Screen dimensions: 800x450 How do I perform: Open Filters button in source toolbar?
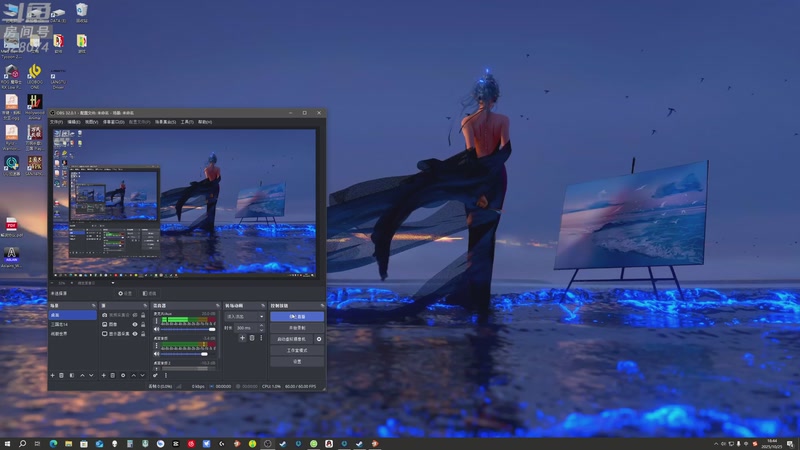pyautogui.click(x=150, y=293)
